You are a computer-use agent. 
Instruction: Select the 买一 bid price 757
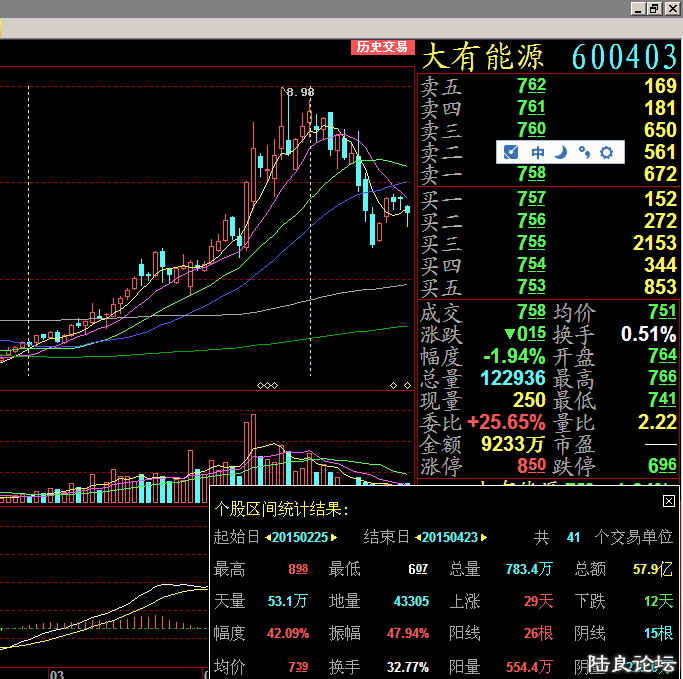coord(531,199)
